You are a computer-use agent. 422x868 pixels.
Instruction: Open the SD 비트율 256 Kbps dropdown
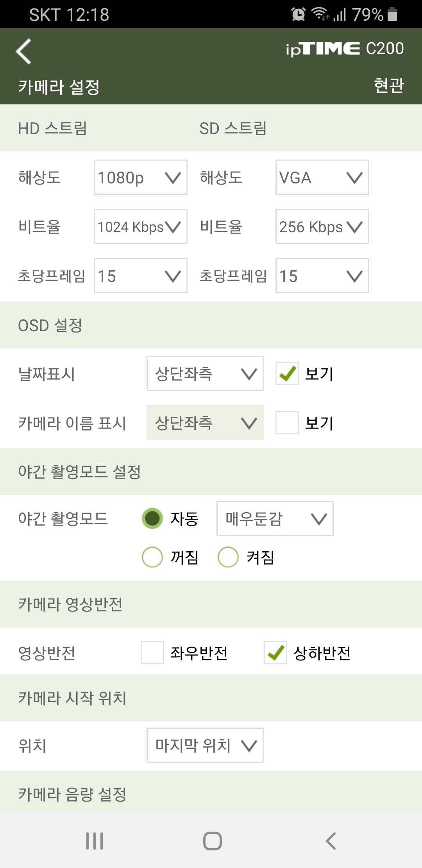(322, 226)
